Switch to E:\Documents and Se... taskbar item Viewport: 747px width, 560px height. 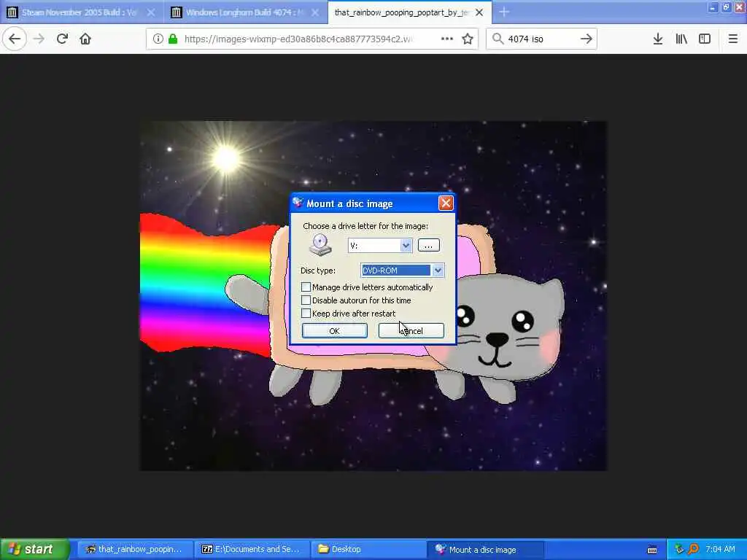[x=252, y=550]
